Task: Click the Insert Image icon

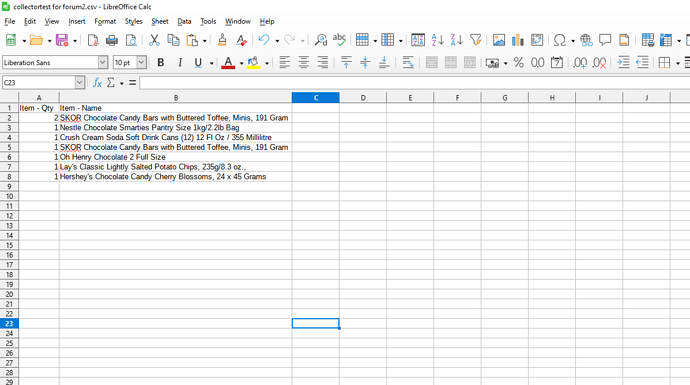Action: (499, 40)
